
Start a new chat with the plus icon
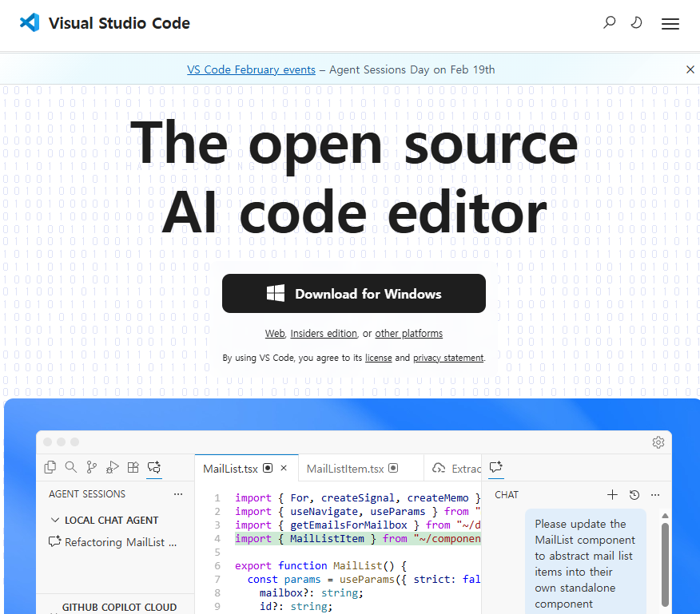pos(612,494)
